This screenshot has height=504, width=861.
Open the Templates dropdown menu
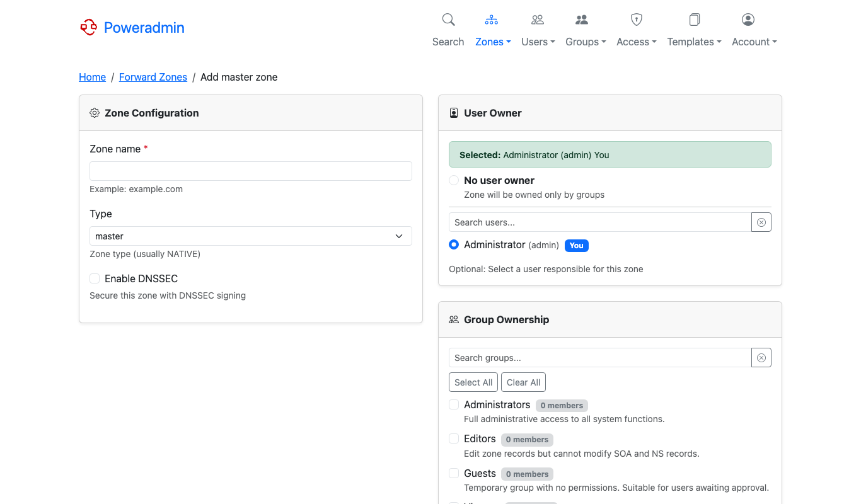tap(694, 42)
